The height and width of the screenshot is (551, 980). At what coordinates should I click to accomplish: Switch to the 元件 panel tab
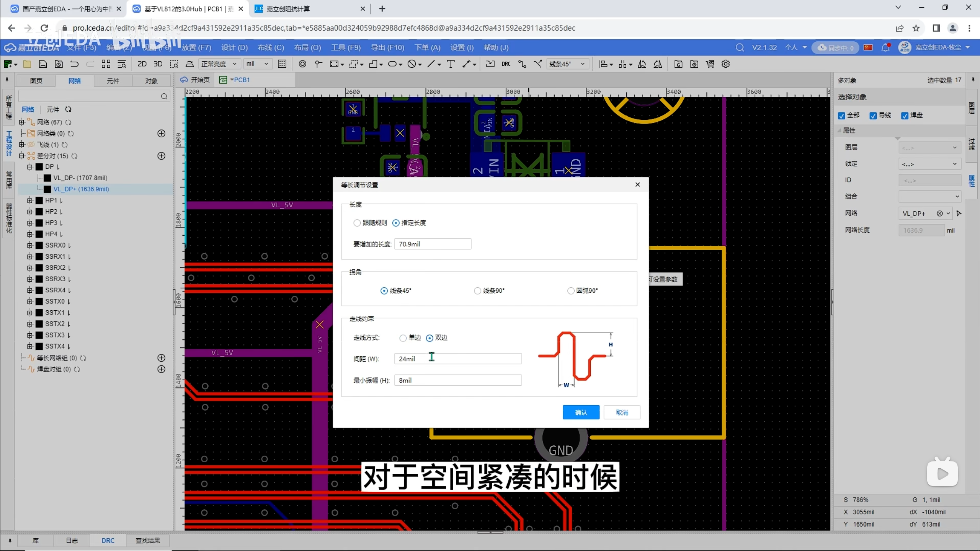(113, 81)
